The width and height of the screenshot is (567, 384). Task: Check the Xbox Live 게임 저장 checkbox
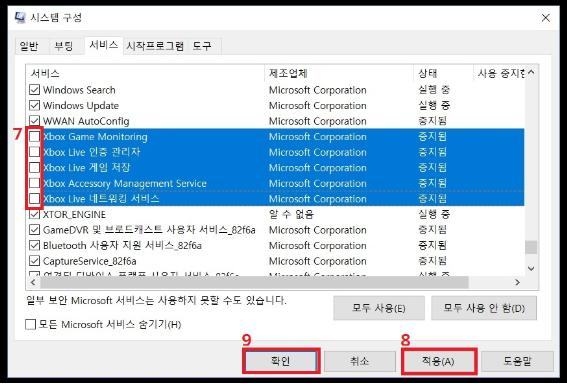coord(34,167)
